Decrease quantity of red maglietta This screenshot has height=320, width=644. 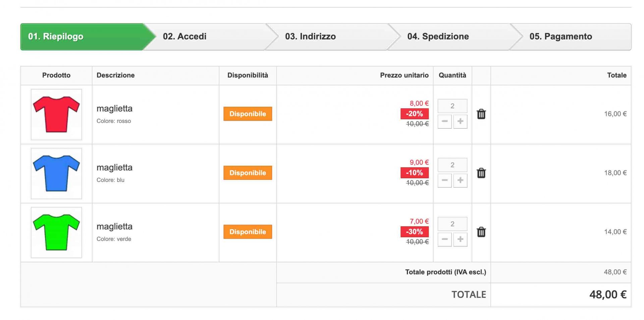pyautogui.click(x=444, y=121)
